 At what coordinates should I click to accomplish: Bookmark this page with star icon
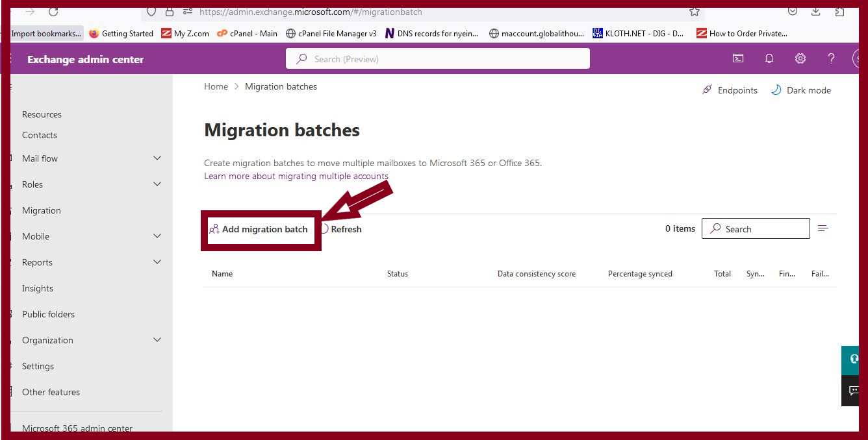coord(695,12)
